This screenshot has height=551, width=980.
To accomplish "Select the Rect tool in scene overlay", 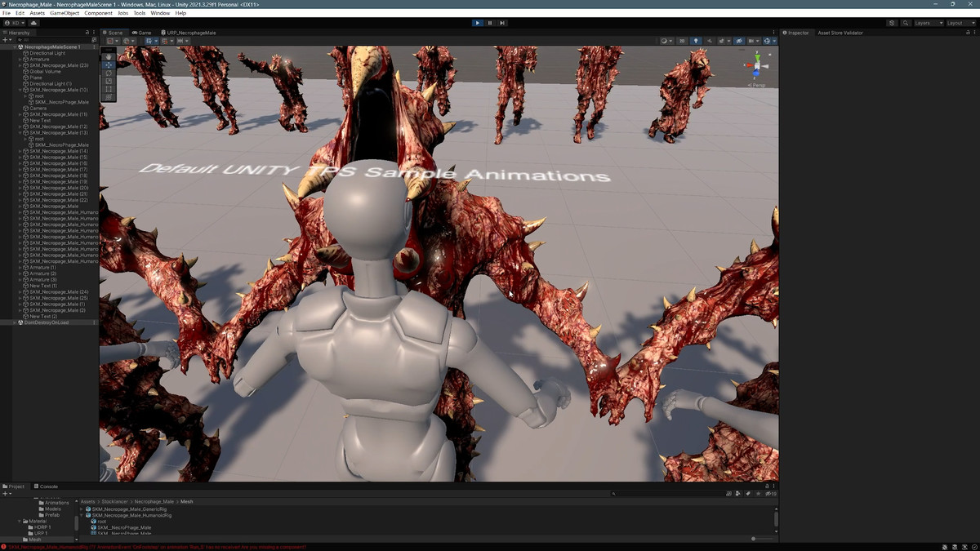I will 109,89.
